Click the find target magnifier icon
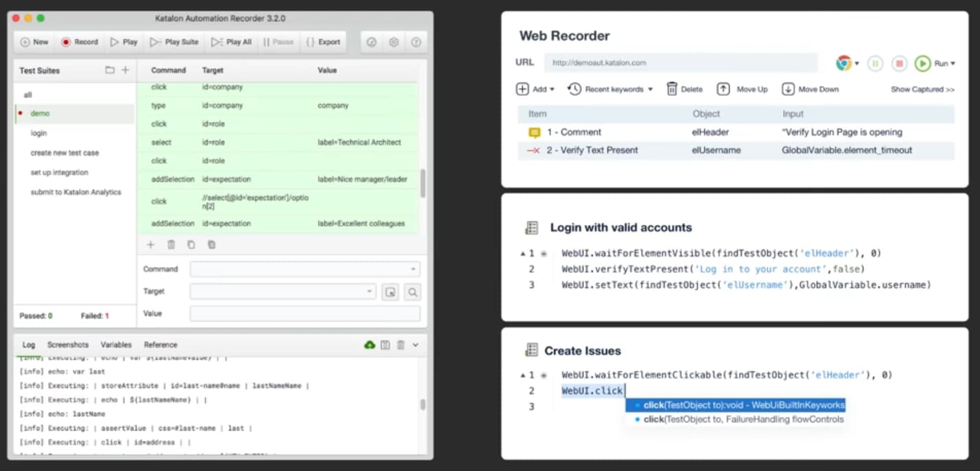Viewport: 980px width, 471px height. pos(412,292)
